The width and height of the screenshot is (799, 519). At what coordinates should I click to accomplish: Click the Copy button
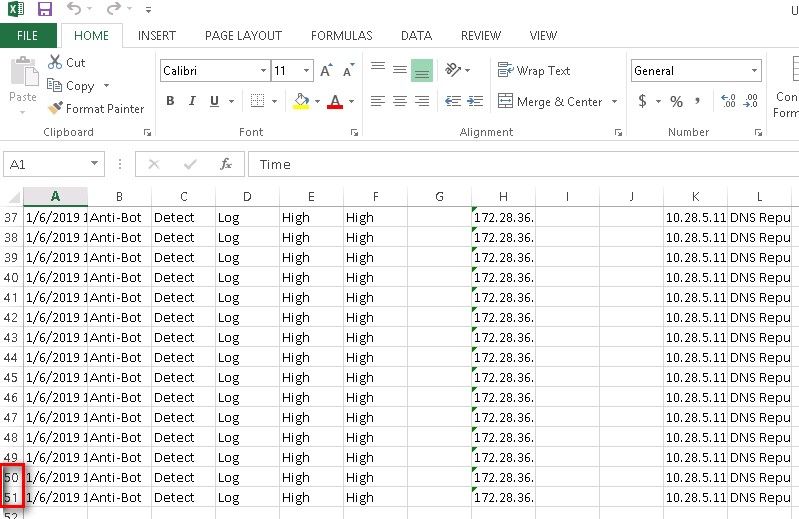(71, 86)
